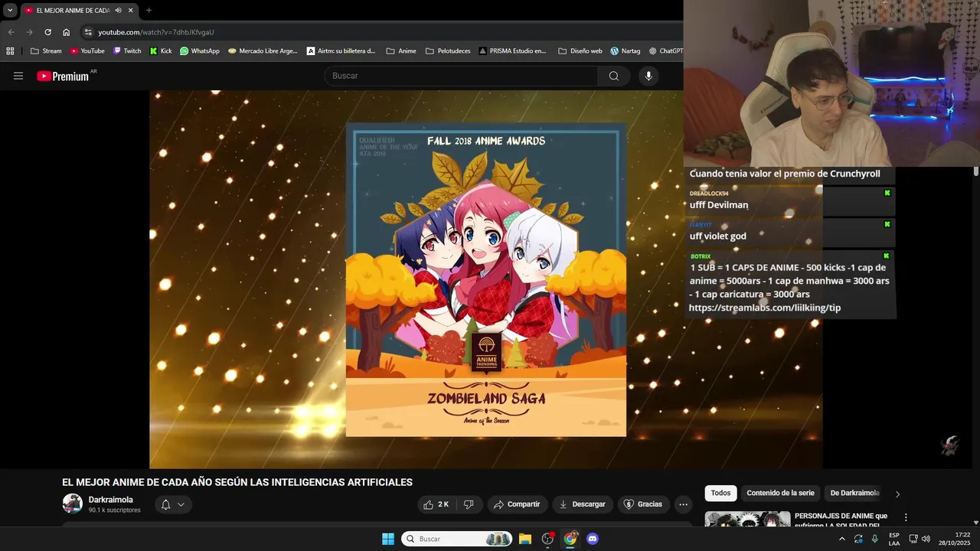
Task: Click the YouTube Buscar search field
Action: (x=462, y=76)
